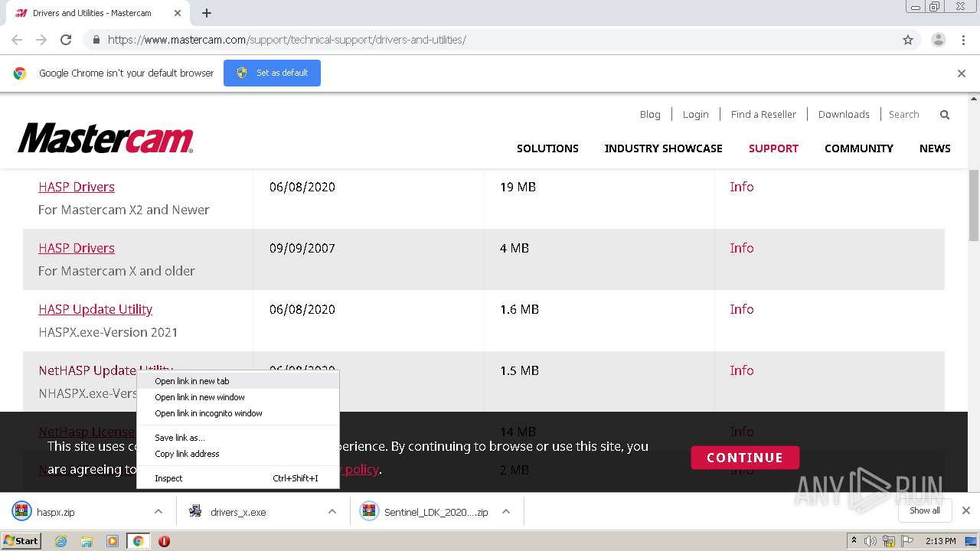Open the INDUSTRY SHOWCASE nav menu
Image resolution: width=980 pixels, height=551 pixels.
pos(663,148)
